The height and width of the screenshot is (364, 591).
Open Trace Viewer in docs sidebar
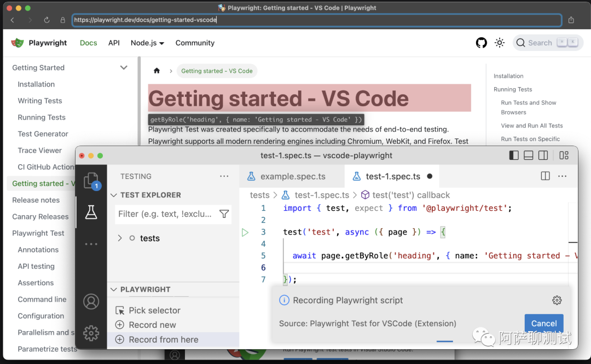pos(39,151)
